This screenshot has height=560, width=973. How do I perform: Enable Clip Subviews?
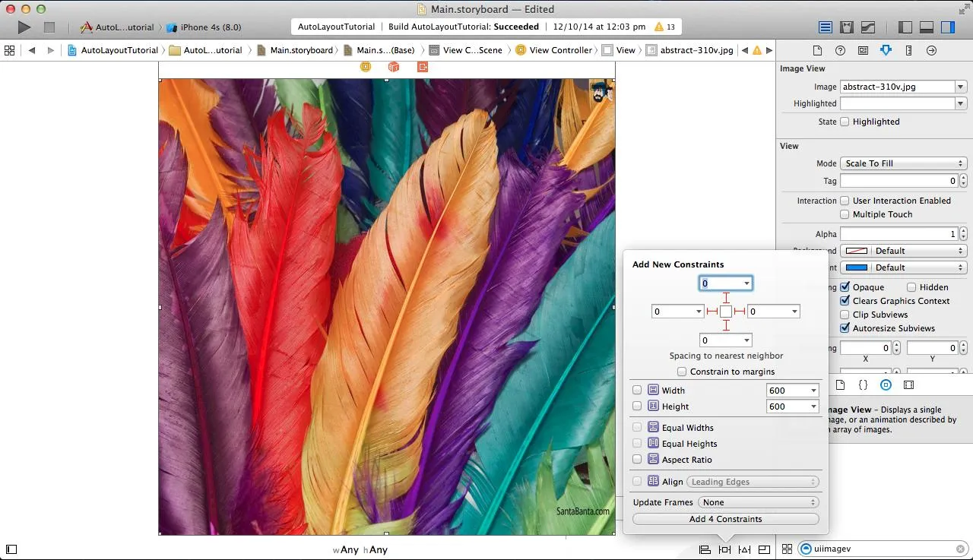845,315
